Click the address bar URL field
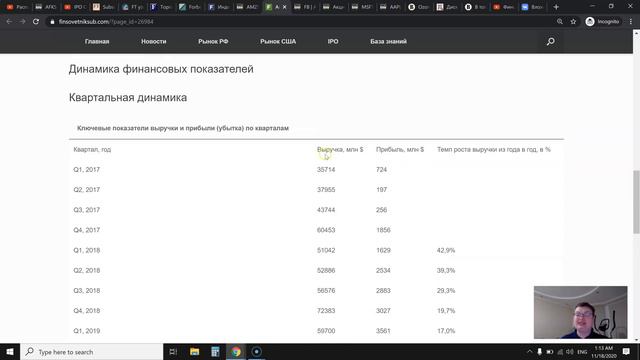Viewport: 640px width, 360px height. point(302,22)
